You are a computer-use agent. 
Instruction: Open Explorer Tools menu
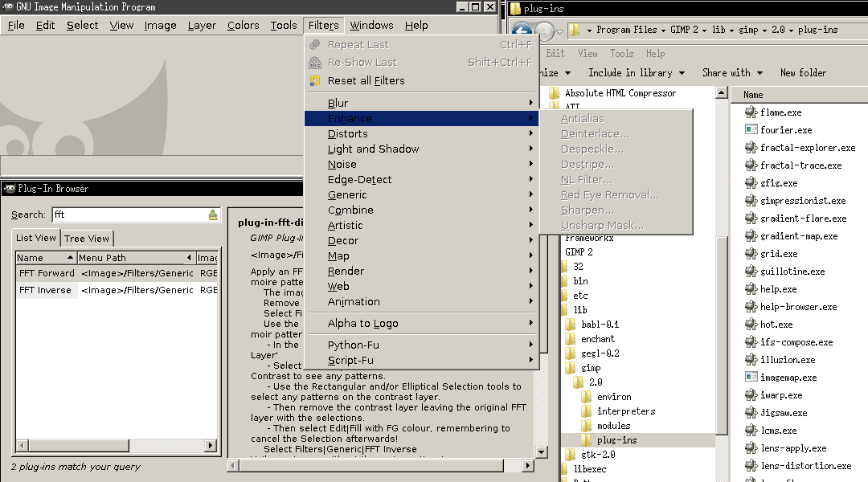pyautogui.click(x=621, y=54)
